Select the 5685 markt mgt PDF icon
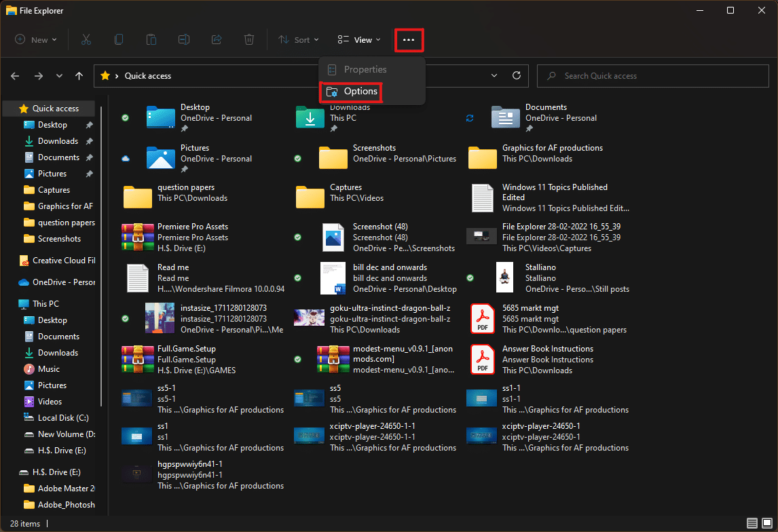The width and height of the screenshot is (778, 532). (482, 319)
